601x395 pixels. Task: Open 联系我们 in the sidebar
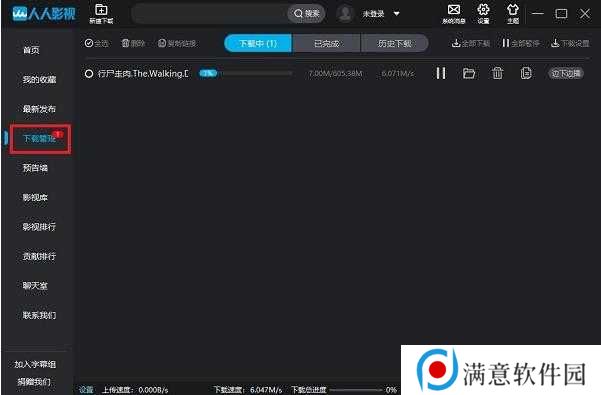pos(39,315)
